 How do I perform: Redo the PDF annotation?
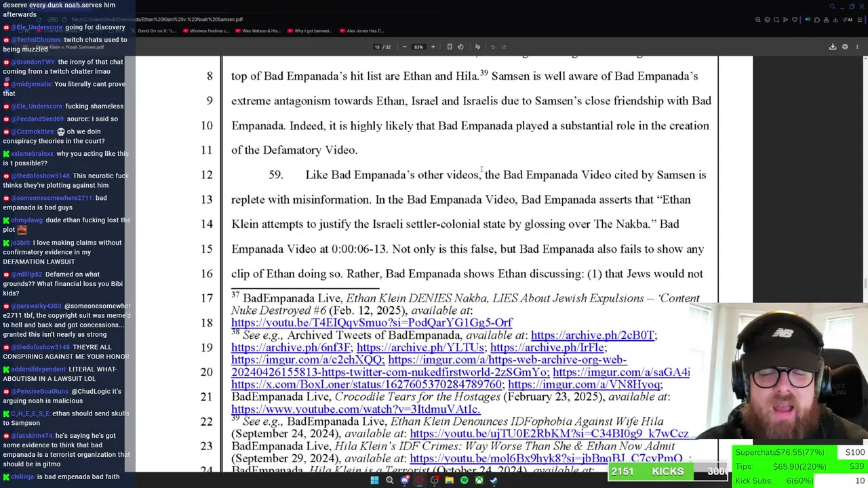tap(504, 47)
